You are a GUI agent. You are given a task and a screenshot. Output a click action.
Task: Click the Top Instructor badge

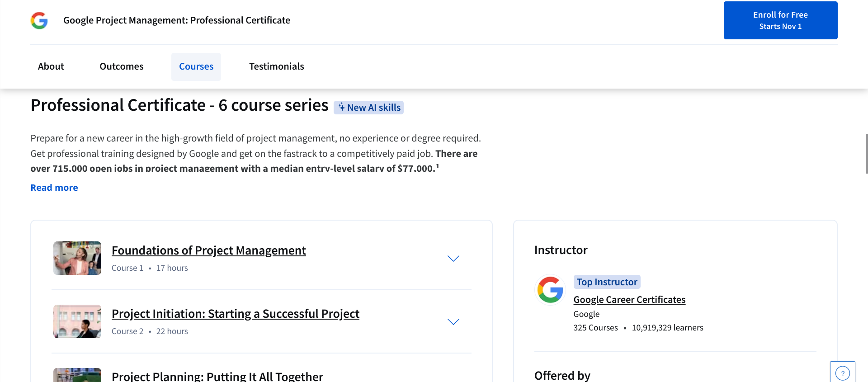(607, 282)
